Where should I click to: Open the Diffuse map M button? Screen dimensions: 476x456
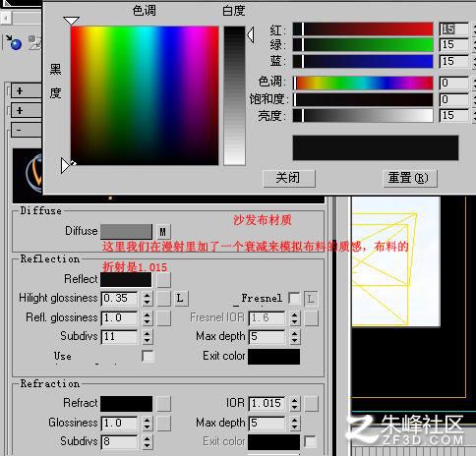[163, 232]
